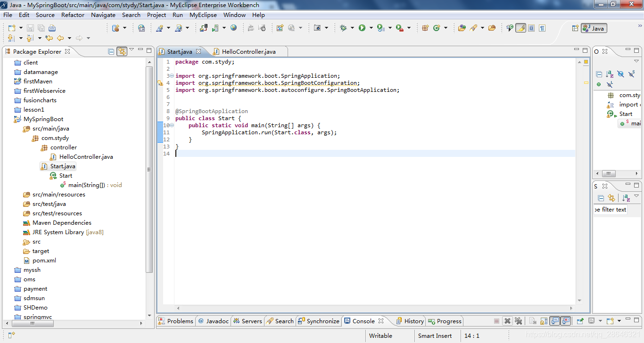This screenshot has width=644, height=343.
Task: Open the External Tools dropdown arrow
Action: pyautogui.click(x=409, y=28)
